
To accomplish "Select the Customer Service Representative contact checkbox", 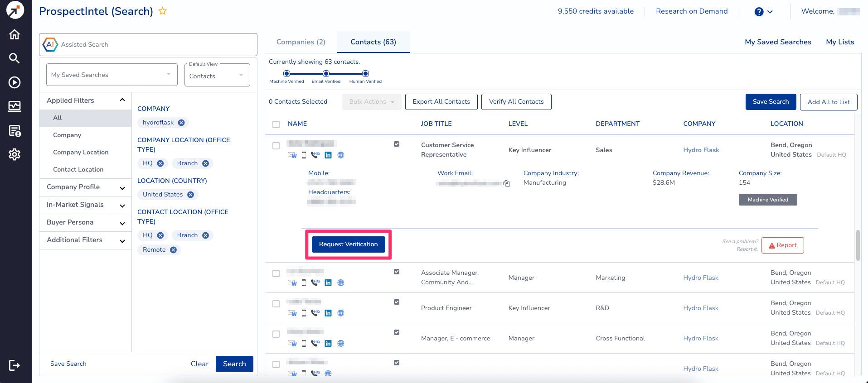I will coord(276,146).
